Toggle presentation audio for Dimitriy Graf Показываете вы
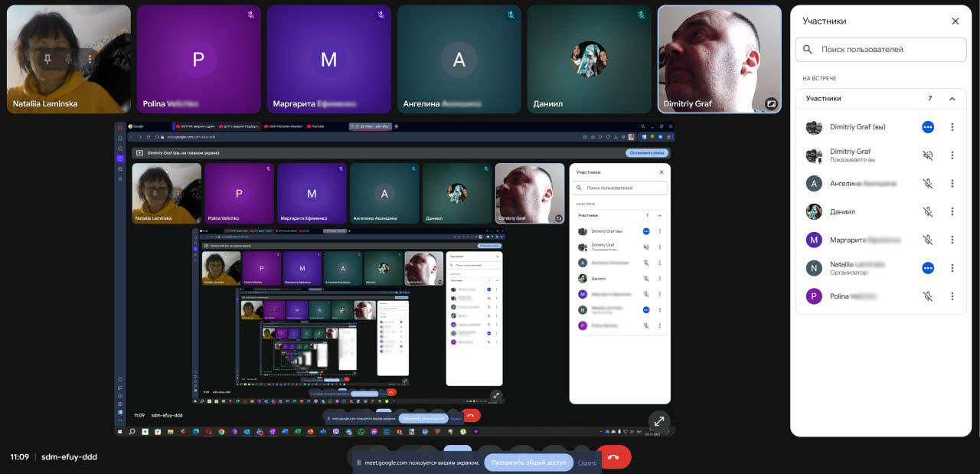 [928, 155]
